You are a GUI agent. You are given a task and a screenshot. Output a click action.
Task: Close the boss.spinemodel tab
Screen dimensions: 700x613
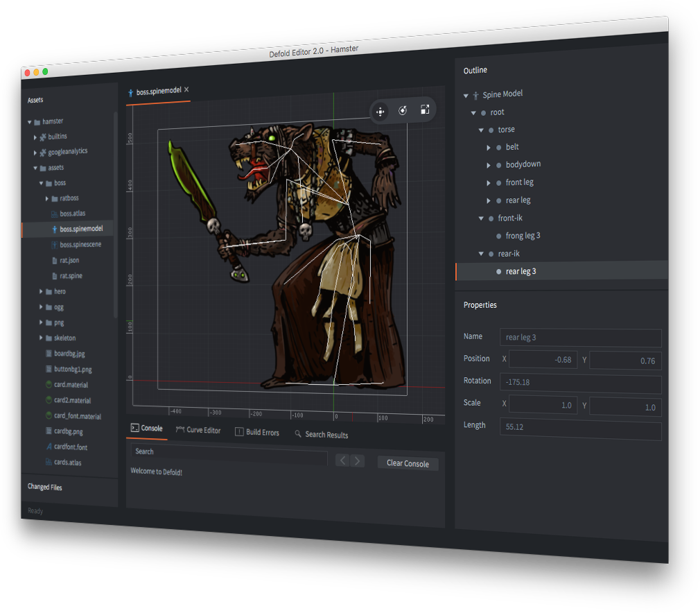click(186, 89)
